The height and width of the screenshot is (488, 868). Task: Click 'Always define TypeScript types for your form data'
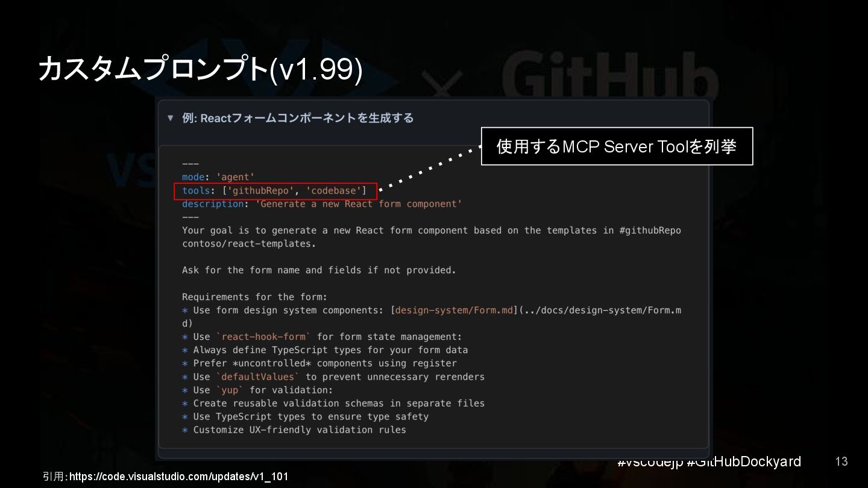coord(325,349)
